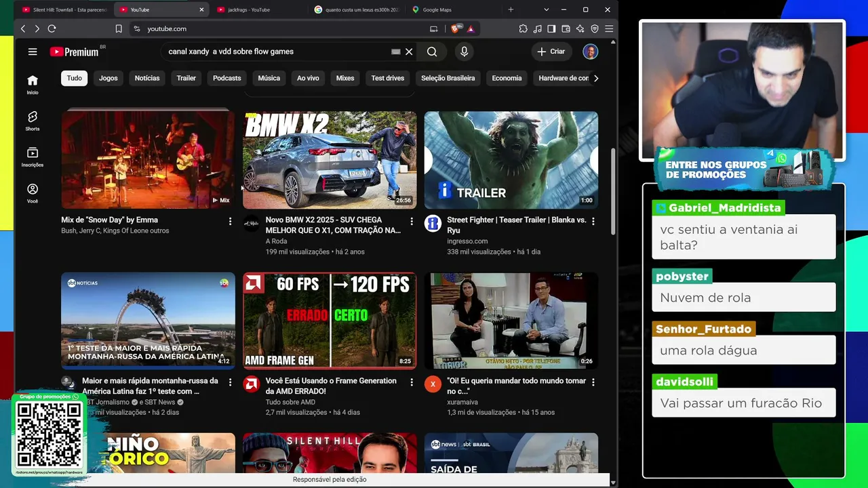868x488 pixels.
Task: Open the xuramaiva TV clip thumbnail
Action: 511,321
